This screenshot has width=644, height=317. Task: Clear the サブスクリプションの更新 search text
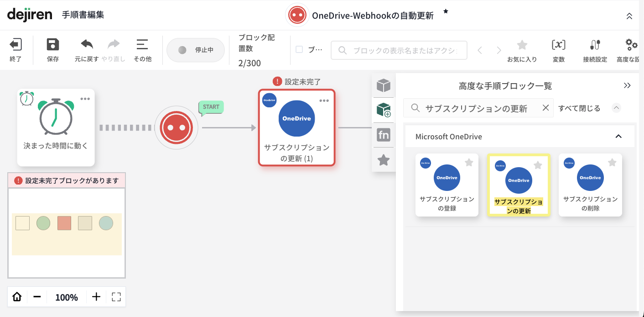tap(545, 108)
